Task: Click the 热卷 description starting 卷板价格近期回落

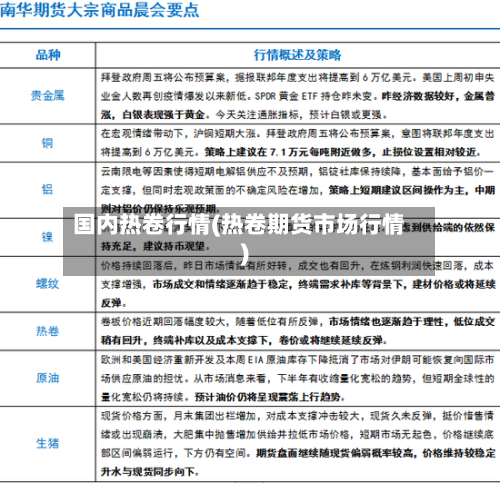Action: pos(298,331)
